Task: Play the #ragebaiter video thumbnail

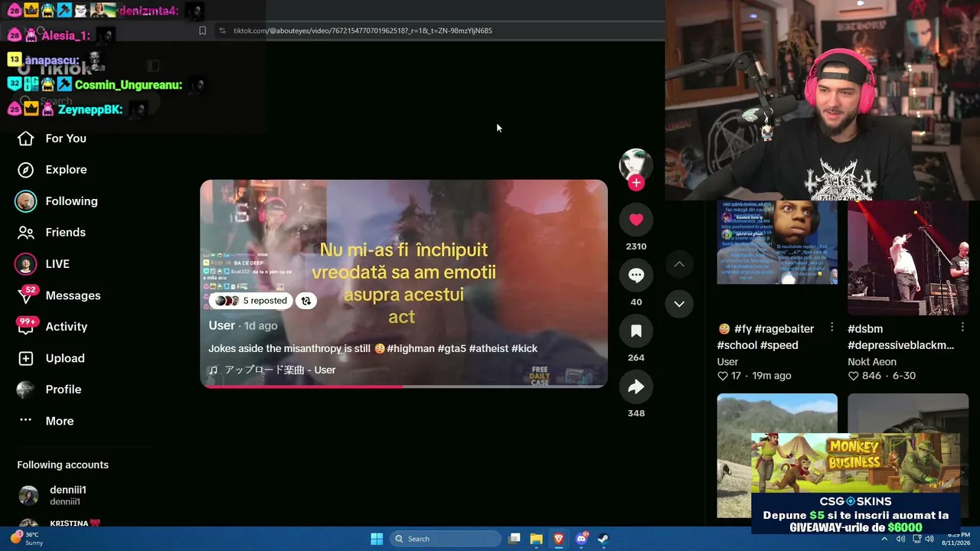Action: point(777,243)
